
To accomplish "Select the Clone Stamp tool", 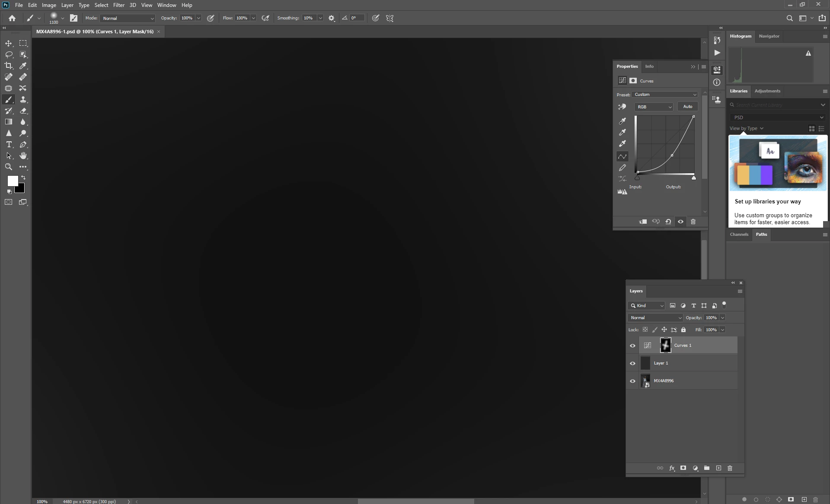I will point(23,99).
